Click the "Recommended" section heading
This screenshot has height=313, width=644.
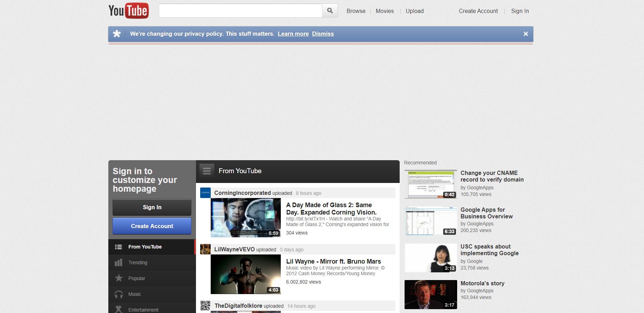click(420, 163)
